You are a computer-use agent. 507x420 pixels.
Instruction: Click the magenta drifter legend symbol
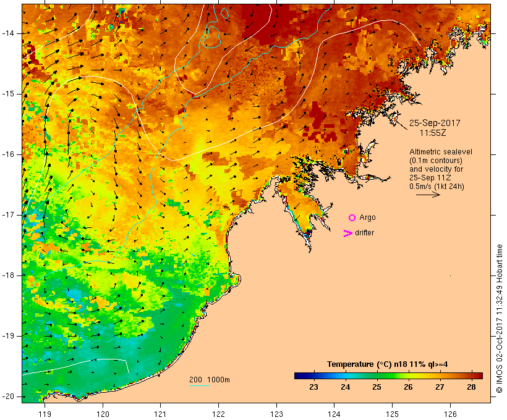[347, 233]
